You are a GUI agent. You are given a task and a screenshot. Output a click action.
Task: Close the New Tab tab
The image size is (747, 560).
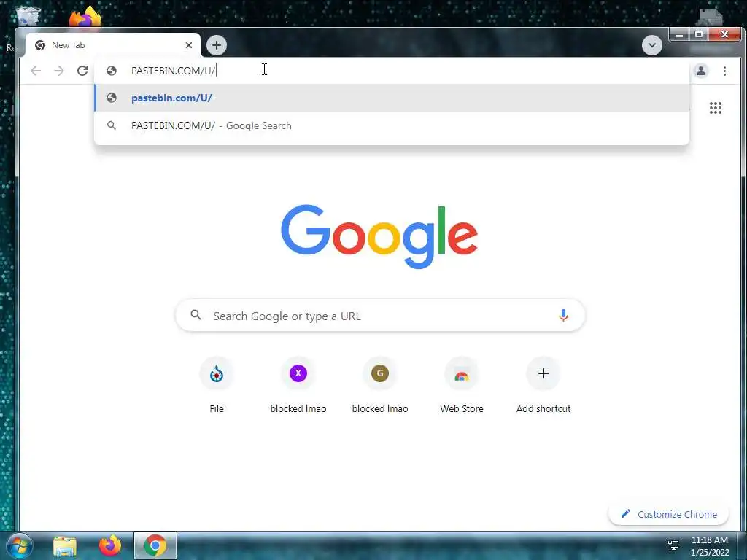(189, 45)
